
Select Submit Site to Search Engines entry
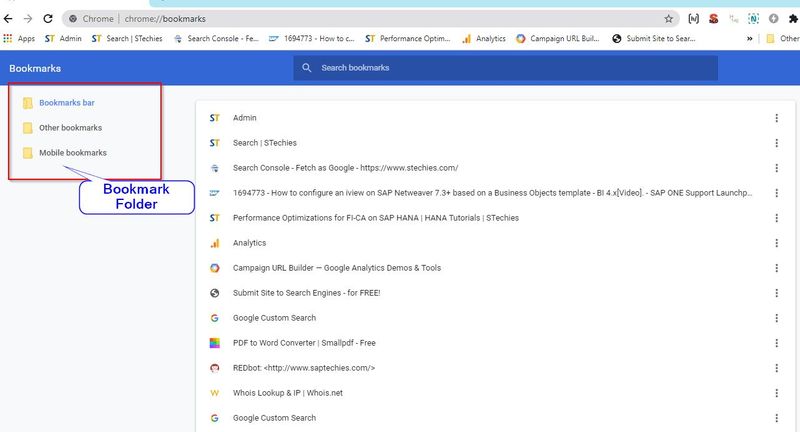point(495,293)
